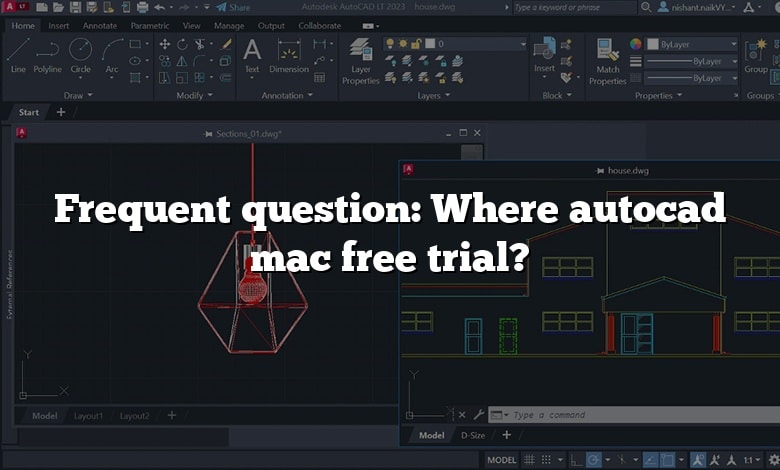Open the Parametric ribbon tab

pyautogui.click(x=150, y=25)
